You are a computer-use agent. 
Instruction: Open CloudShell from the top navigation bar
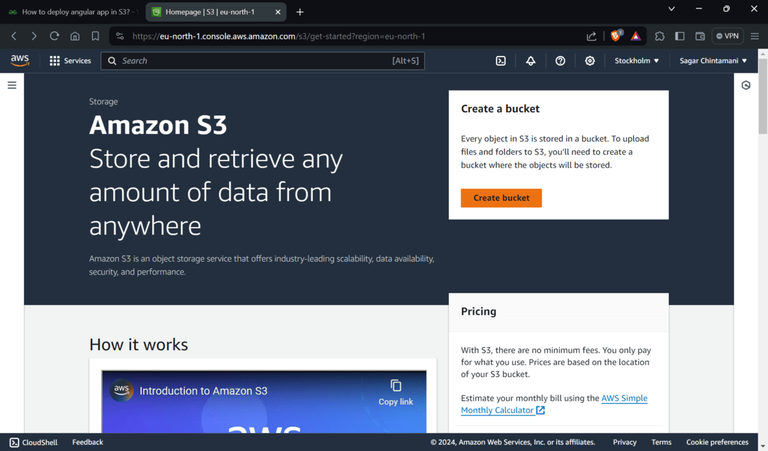(501, 61)
